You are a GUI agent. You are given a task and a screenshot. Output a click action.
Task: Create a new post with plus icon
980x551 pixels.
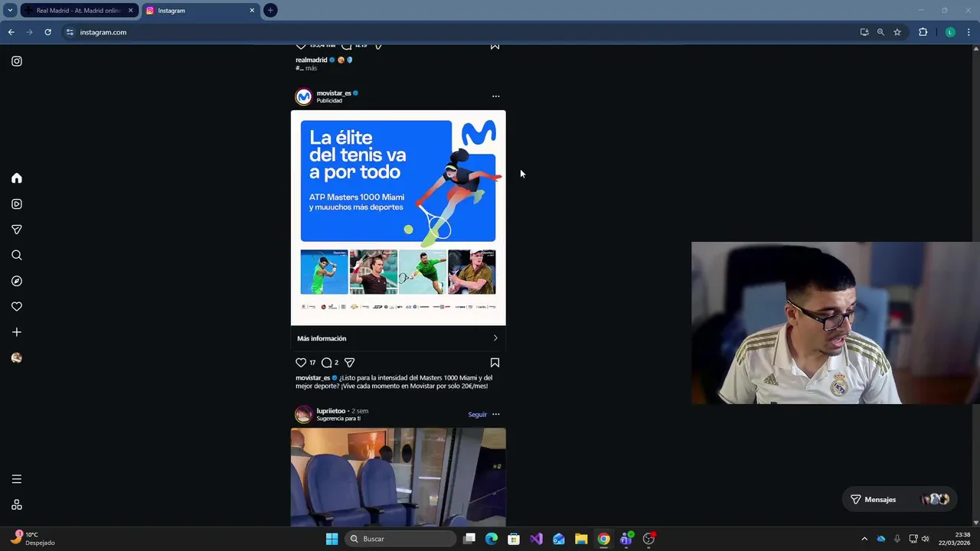point(17,332)
